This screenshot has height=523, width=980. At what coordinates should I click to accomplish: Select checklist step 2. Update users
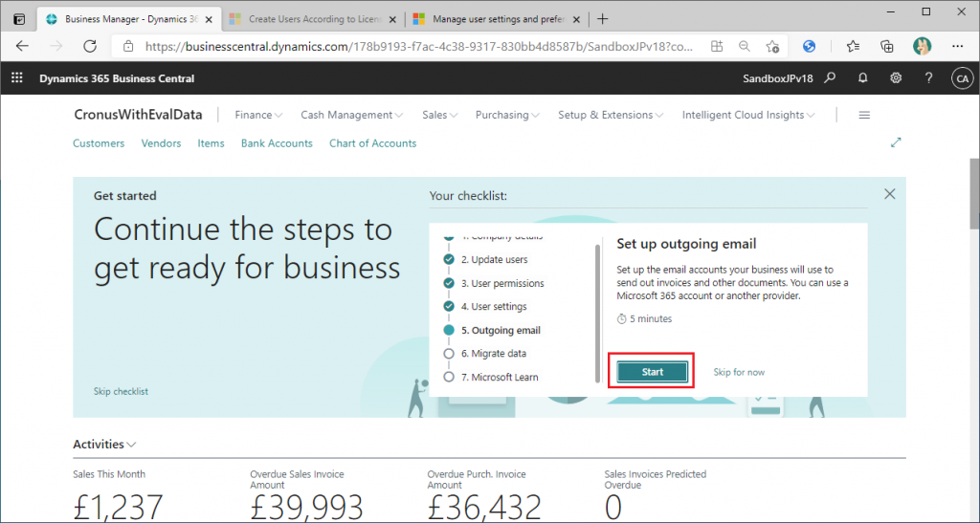click(494, 260)
